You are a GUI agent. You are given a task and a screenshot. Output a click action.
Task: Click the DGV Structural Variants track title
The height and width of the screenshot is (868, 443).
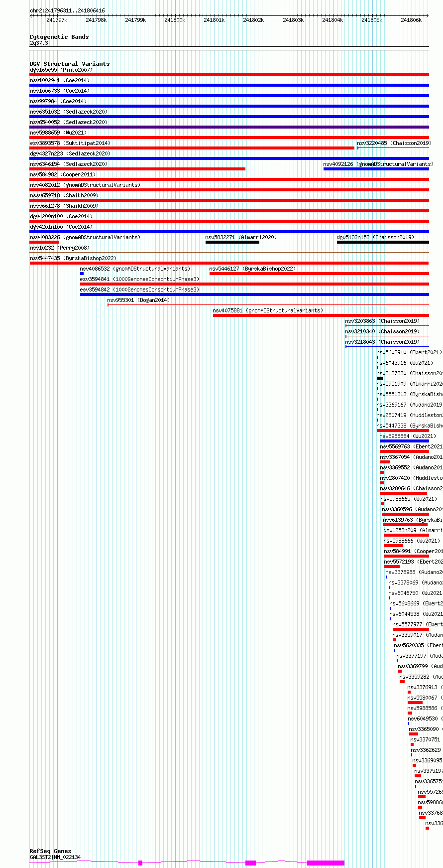(70, 64)
